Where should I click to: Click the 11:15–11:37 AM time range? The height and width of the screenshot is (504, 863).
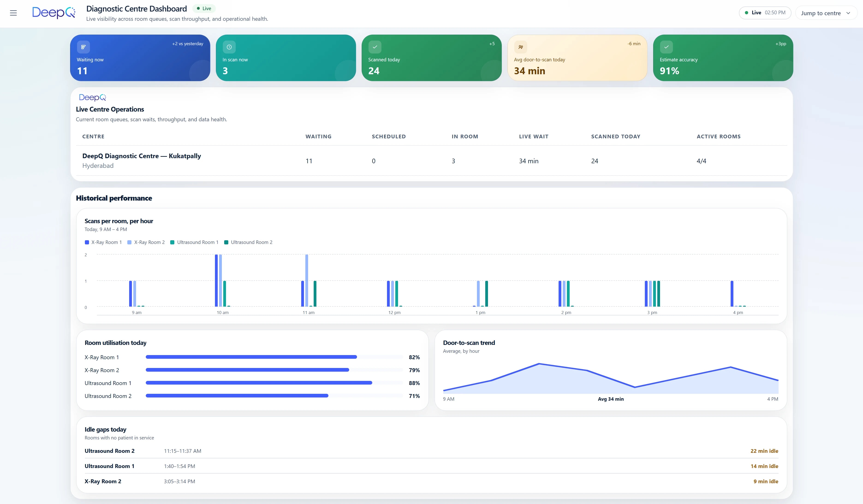182,451
